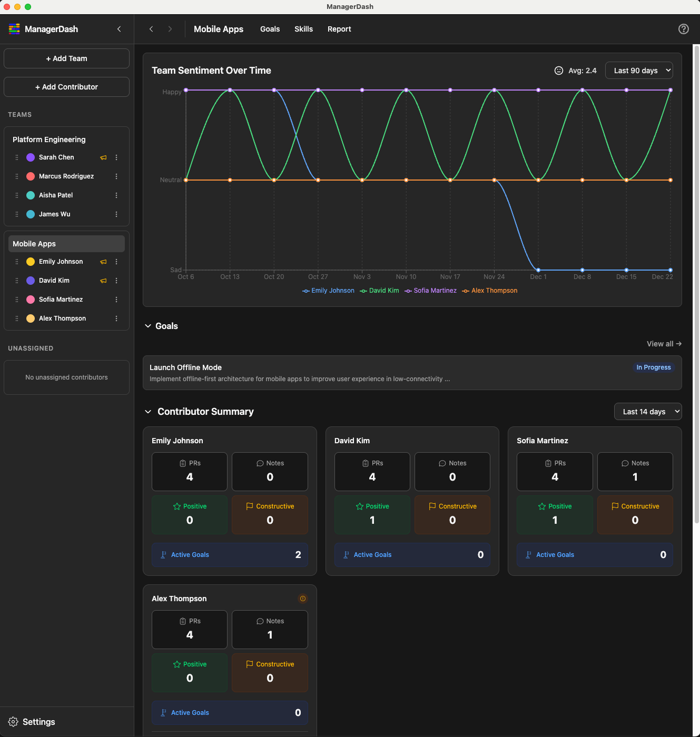Click the megaphone icon beside Sarah Chen
Screen dimensions: 700x737
pyautogui.click(x=103, y=157)
